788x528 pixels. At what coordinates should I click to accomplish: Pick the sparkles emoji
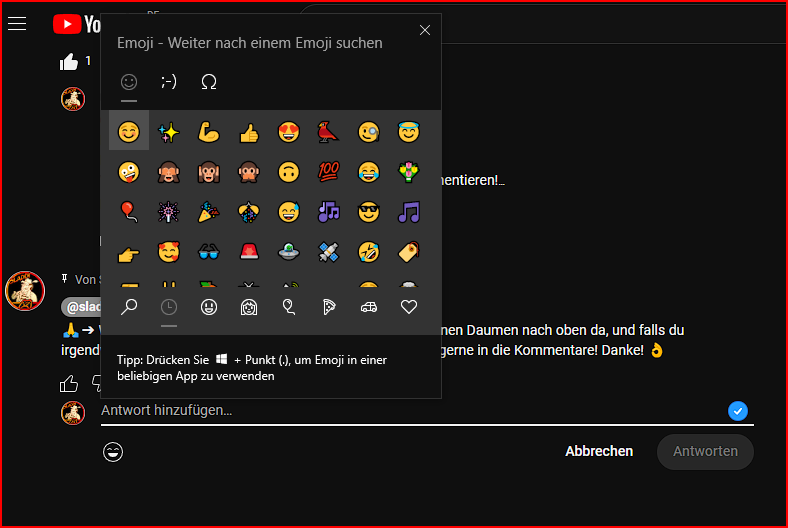click(x=169, y=131)
